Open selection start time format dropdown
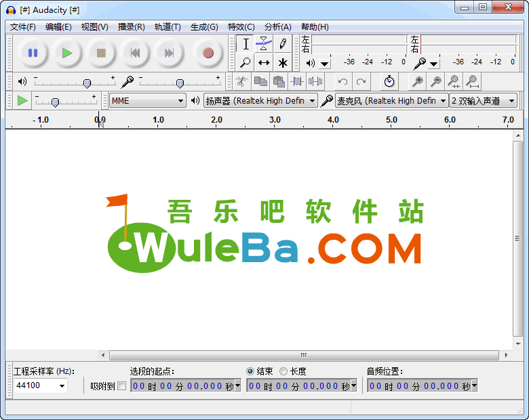This screenshot has height=420, width=529. point(237,385)
